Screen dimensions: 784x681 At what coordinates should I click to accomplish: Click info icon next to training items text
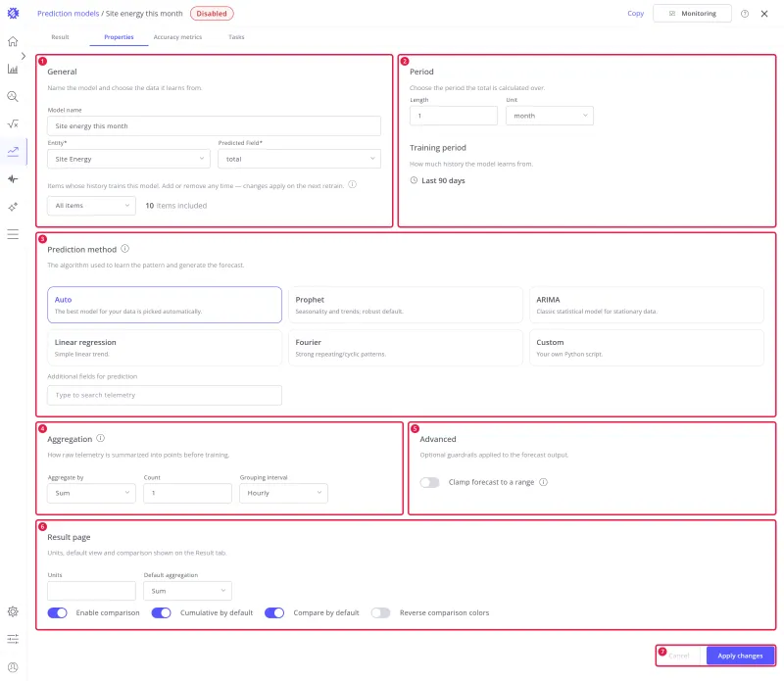coord(353,184)
